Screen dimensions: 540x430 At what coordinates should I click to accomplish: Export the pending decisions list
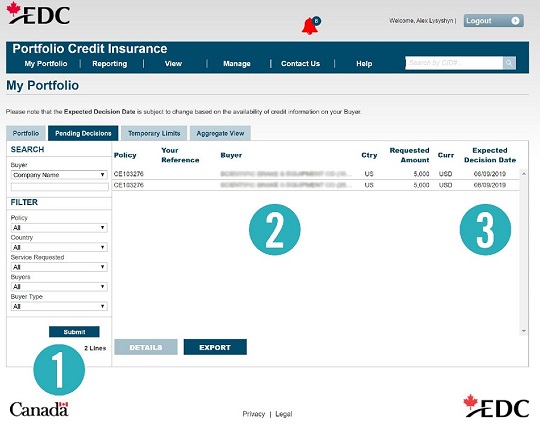[x=215, y=347]
